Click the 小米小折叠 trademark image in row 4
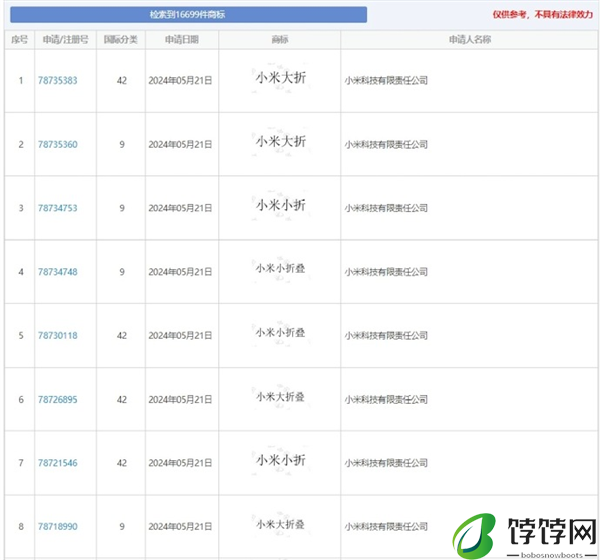Image resolution: width=600 pixels, height=560 pixels. tap(280, 269)
